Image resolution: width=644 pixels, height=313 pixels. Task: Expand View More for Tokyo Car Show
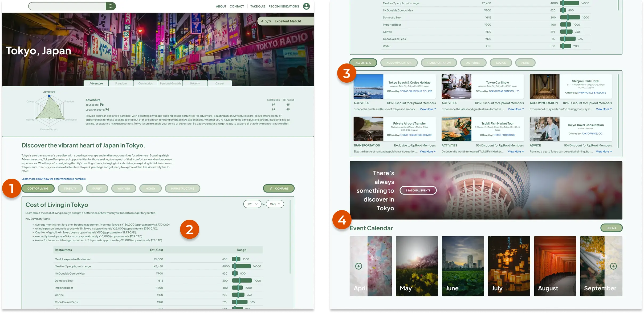point(516,109)
